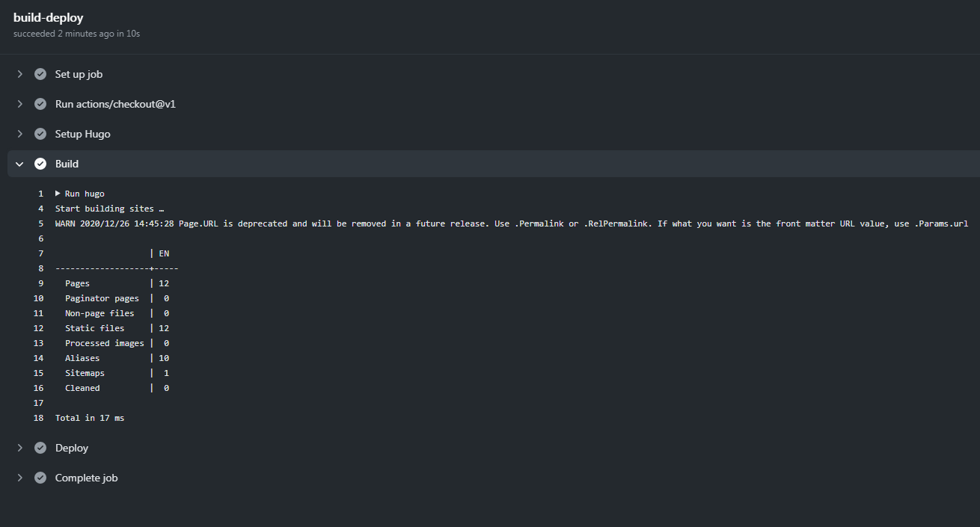Screen dimensions: 980x527
Task: Expand the Deploy step chevron
Action: pyautogui.click(x=20, y=448)
